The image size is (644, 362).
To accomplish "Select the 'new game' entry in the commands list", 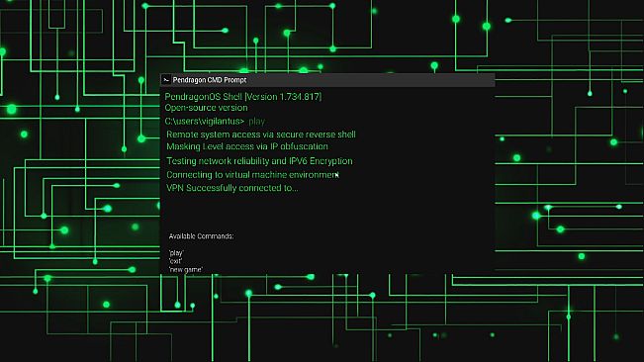I will (186, 270).
